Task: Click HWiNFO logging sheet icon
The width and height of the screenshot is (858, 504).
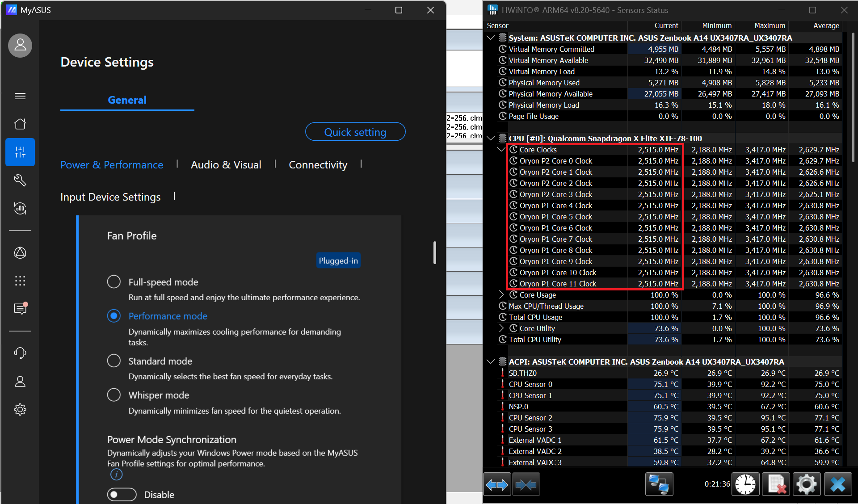Action: [x=776, y=484]
